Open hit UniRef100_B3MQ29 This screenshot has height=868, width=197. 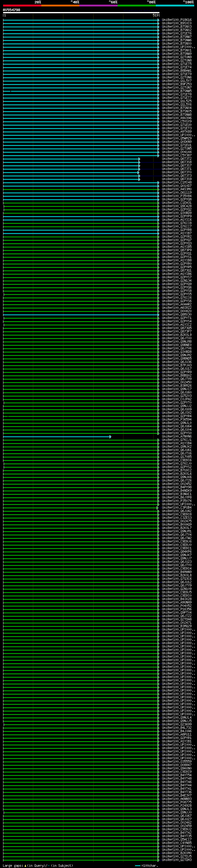coord(177,626)
